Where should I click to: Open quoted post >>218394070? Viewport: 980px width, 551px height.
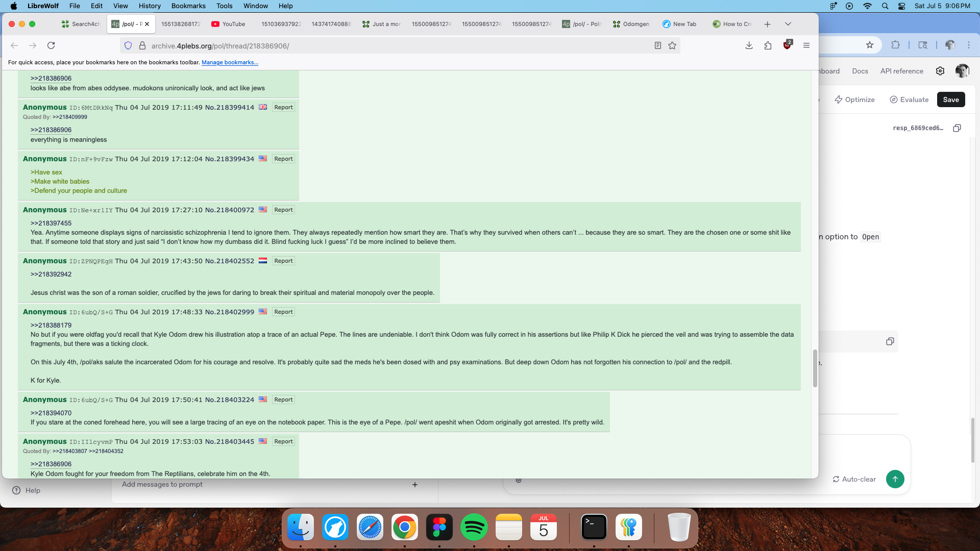coord(51,413)
